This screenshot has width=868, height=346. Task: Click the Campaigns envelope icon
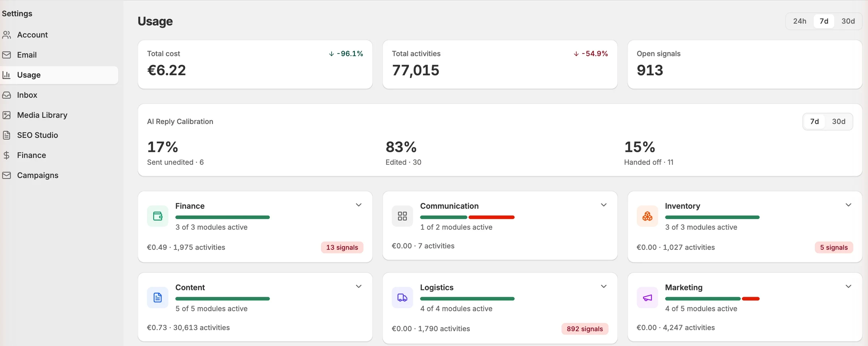[7, 175]
